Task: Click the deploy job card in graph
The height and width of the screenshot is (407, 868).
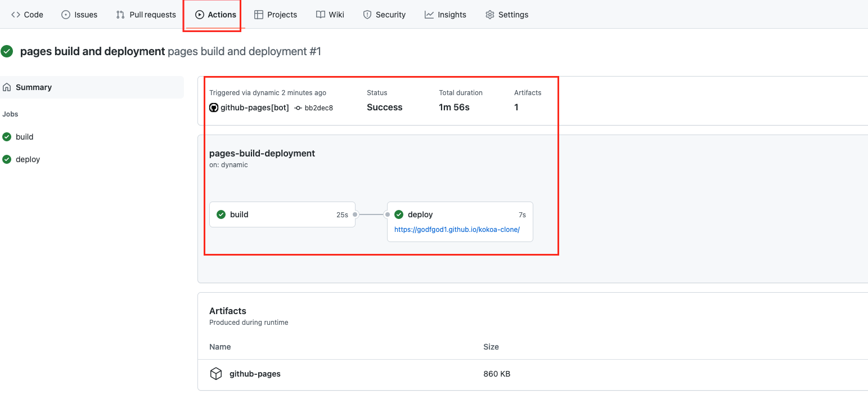Action: click(460, 222)
